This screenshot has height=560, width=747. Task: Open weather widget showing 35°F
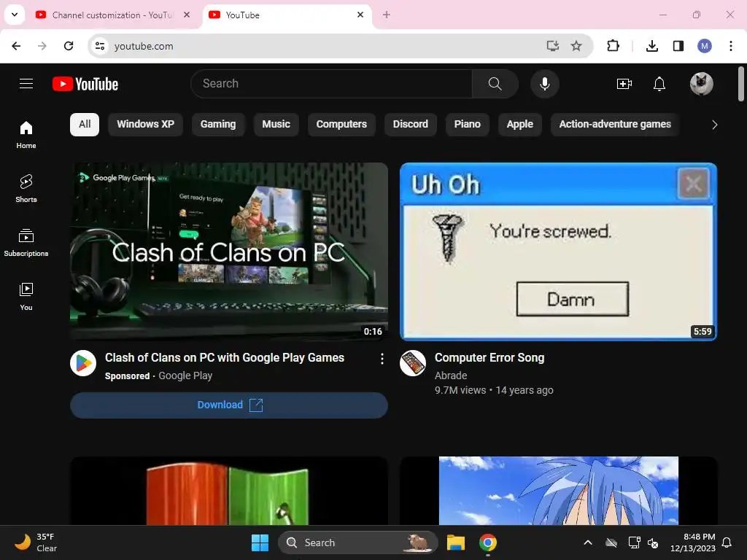(36, 542)
